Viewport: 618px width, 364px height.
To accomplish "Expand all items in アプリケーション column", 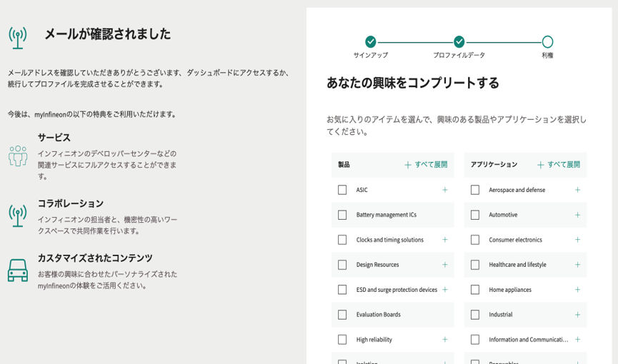I will [x=559, y=165].
